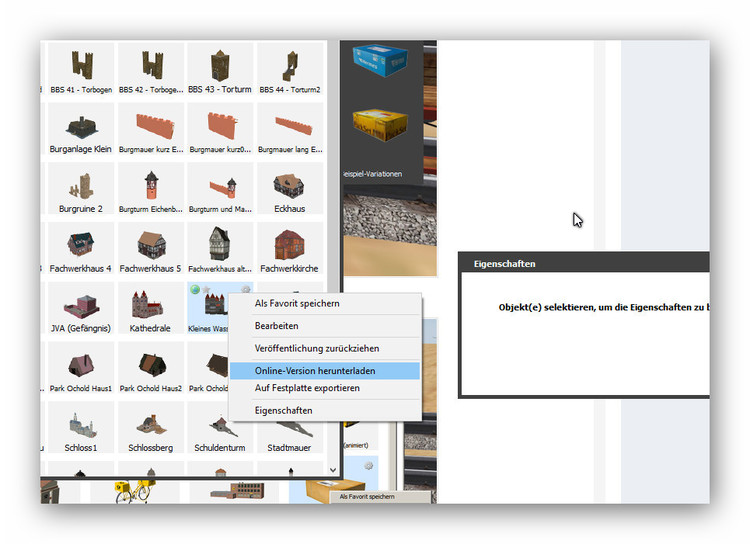Choose the BBS 44 - Torturm2 model
The height and width of the screenshot is (544, 750).
pos(290,69)
